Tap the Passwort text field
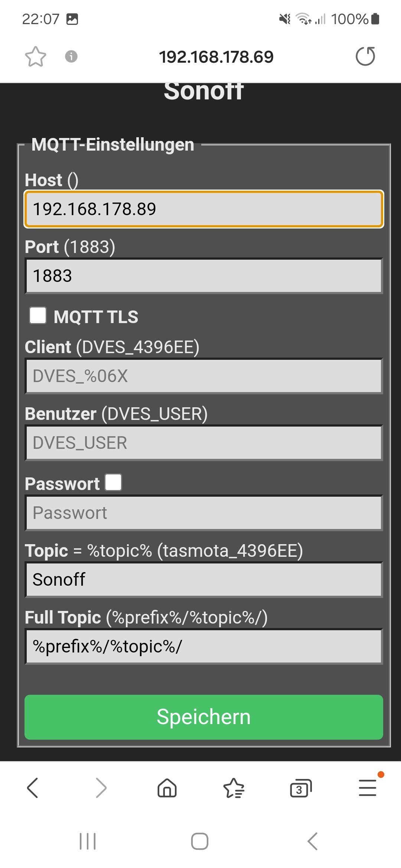 (x=204, y=513)
